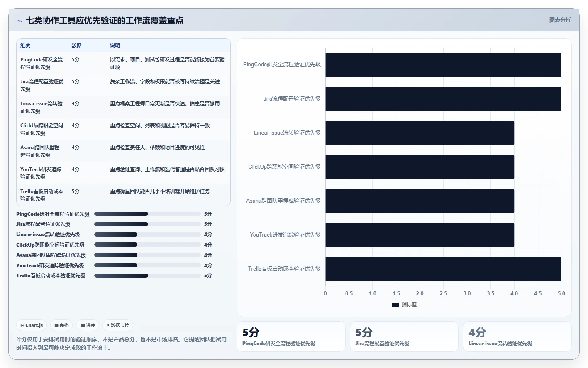
Task: Click Trello看板启动成本 y-axis chart label
Action: 284,269
